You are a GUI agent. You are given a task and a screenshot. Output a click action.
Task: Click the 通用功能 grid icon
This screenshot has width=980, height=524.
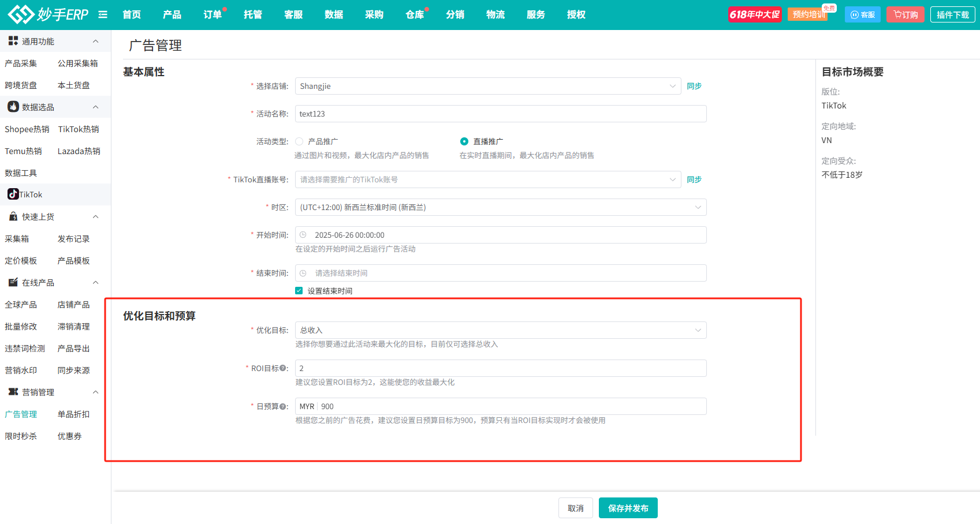click(x=13, y=41)
